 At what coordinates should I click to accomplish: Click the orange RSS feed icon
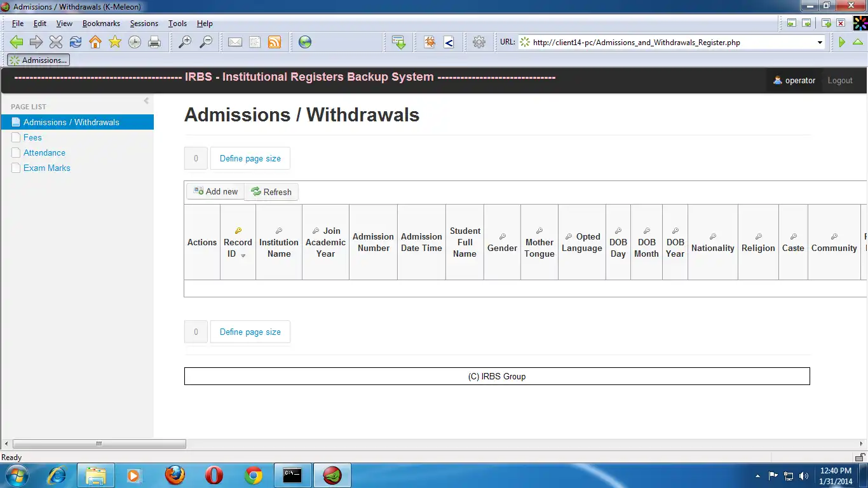275,42
